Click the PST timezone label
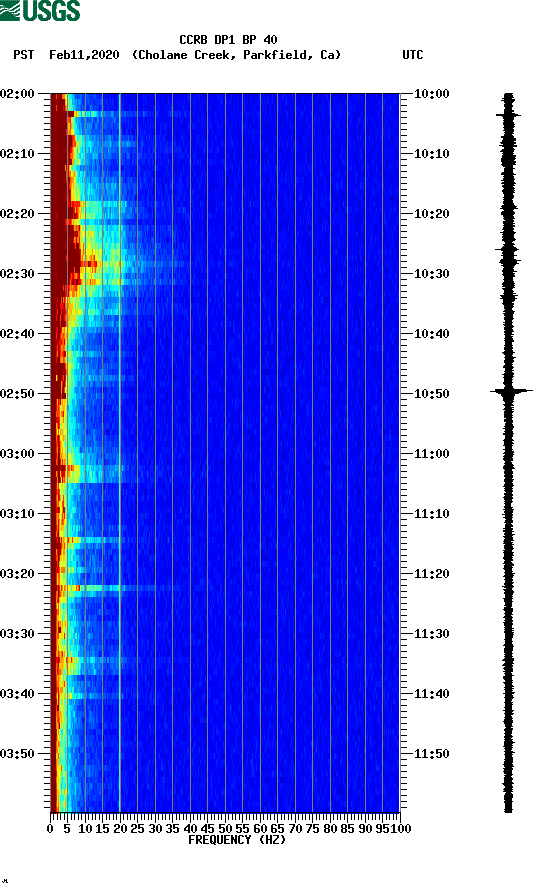This screenshot has height=892, width=552. pos(23,55)
